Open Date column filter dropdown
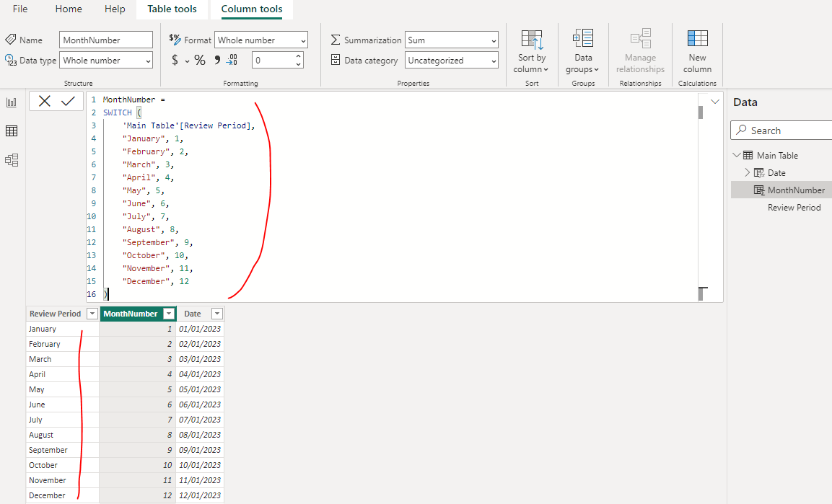Viewport: 832px width, 504px height. [x=217, y=314]
